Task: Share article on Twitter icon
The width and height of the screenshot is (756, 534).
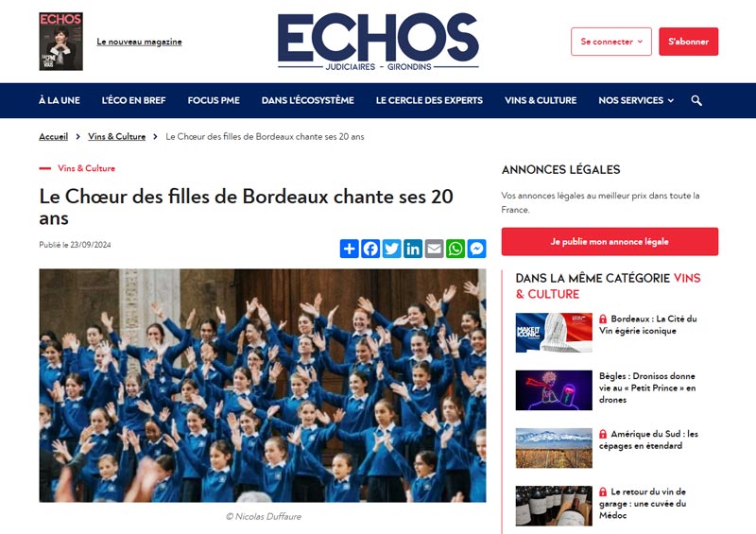Action: point(391,249)
